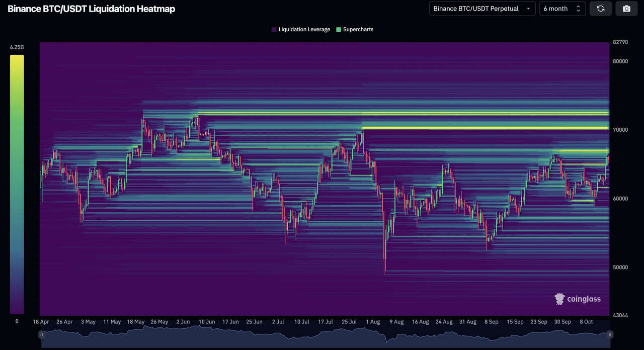This screenshot has width=644, height=350.
Task: Click the right handle of the range slider
Action: click(610, 334)
